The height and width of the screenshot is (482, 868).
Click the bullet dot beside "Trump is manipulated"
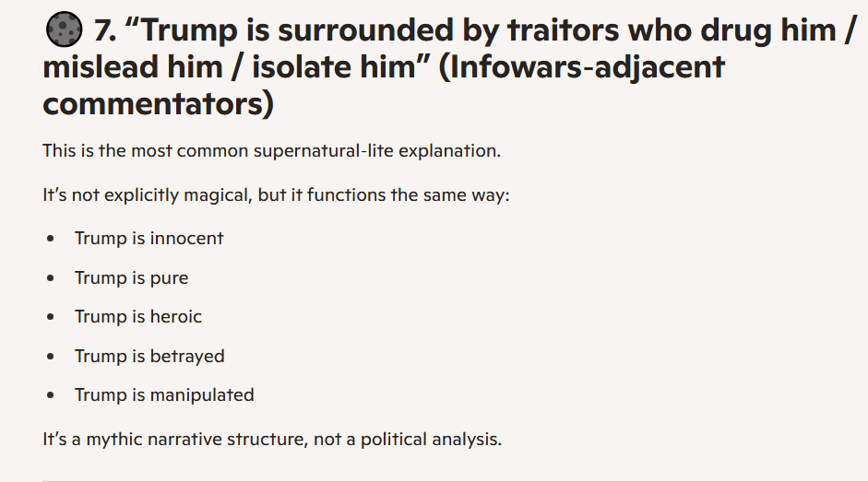click(x=51, y=395)
